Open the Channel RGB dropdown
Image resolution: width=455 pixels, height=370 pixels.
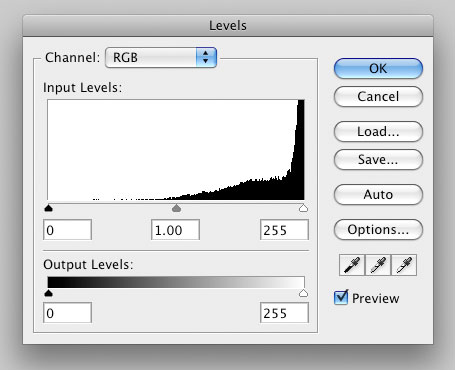click(161, 58)
